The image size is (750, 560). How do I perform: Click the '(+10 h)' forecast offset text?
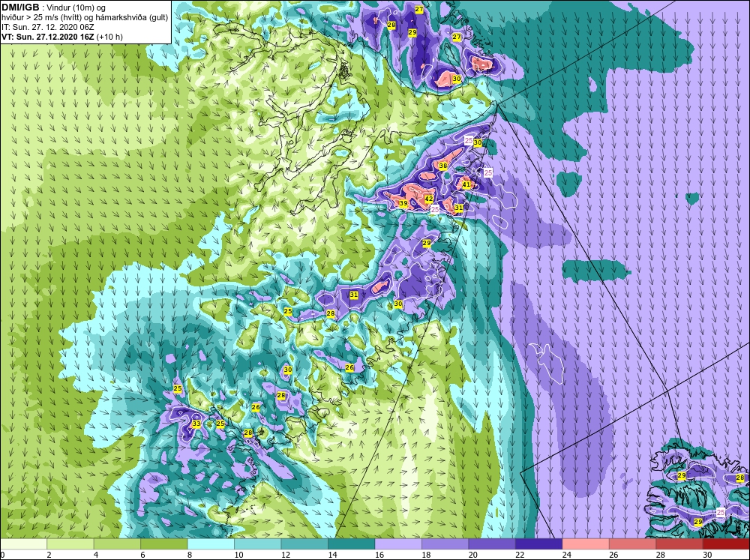pos(110,37)
